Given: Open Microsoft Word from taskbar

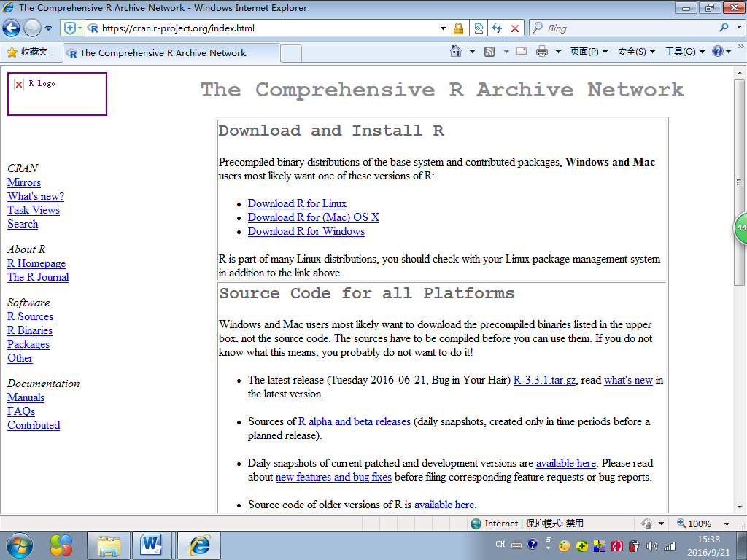Looking at the screenshot, I should pos(152,545).
